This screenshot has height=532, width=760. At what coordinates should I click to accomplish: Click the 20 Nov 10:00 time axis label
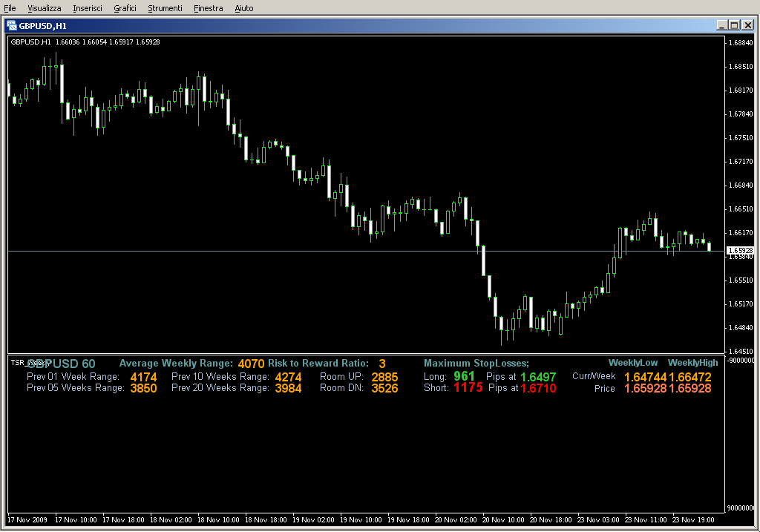coord(503,520)
